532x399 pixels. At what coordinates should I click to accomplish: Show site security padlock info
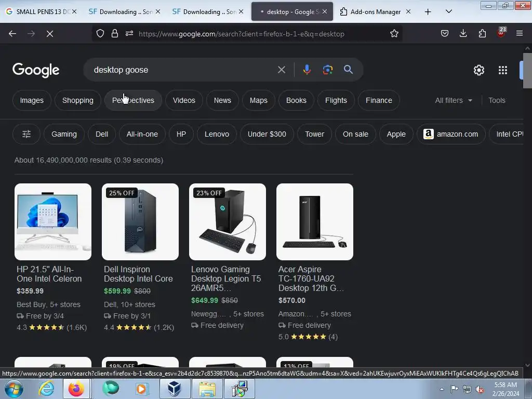pyautogui.click(x=115, y=33)
